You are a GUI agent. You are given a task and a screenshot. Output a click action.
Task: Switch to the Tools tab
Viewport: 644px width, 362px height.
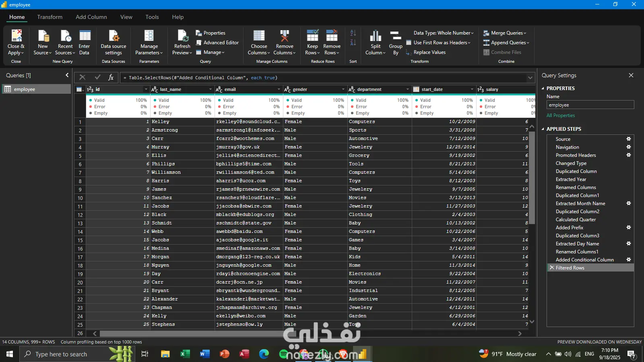pos(152,17)
